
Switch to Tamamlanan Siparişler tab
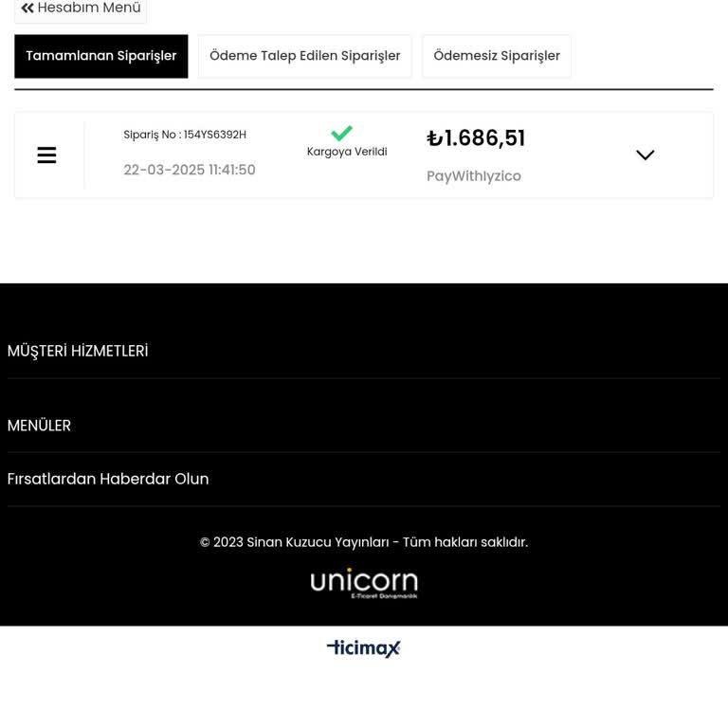[101, 56]
